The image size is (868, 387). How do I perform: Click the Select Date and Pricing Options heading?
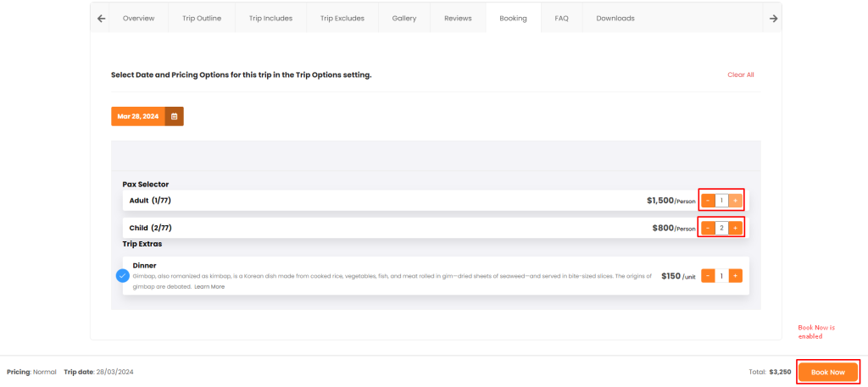pyautogui.click(x=242, y=75)
